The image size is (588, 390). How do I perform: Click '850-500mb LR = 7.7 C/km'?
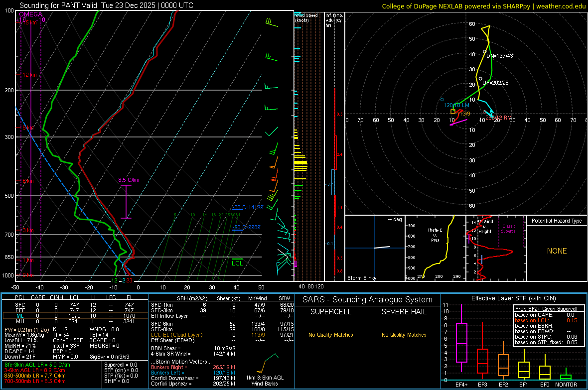(35, 376)
